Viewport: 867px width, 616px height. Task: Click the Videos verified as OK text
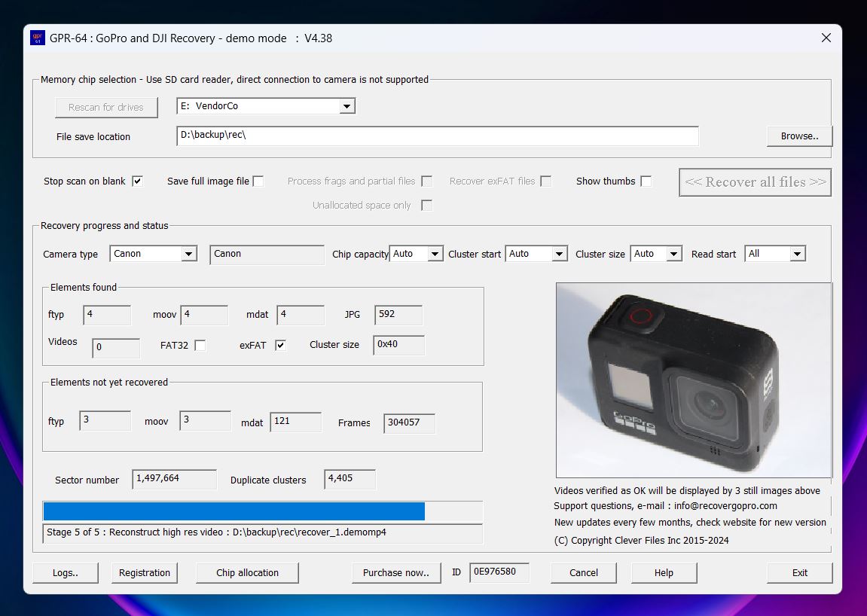pyautogui.click(x=687, y=491)
